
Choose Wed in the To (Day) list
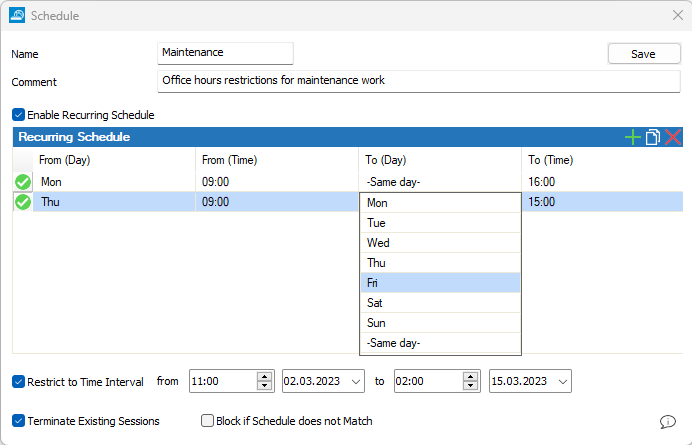tap(440, 243)
